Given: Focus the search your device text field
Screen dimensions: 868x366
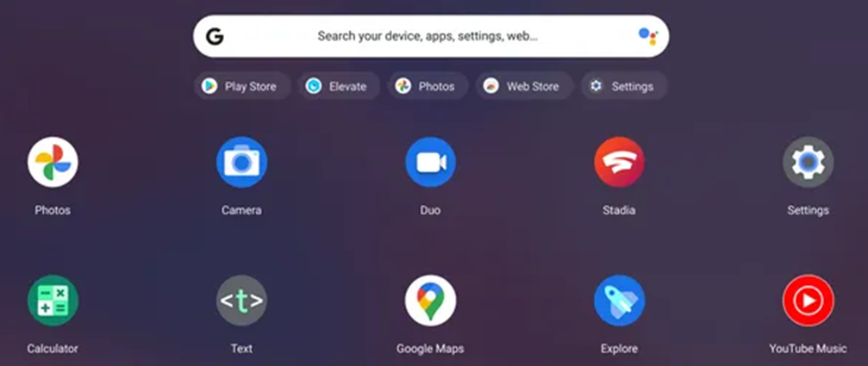Looking at the screenshot, I should [x=431, y=36].
